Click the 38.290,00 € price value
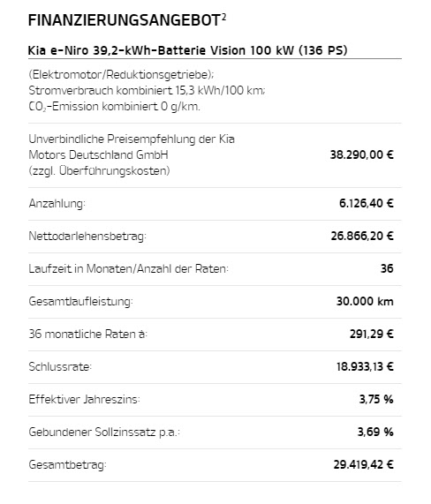 [362, 155]
